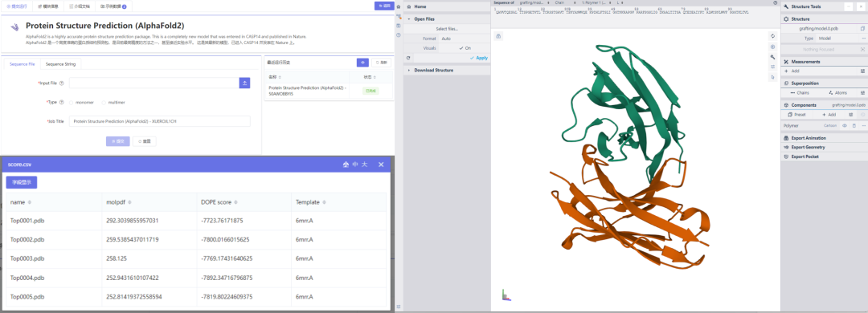Image resolution: width=868 pixels, height=313 pixels.
Task: Click Select files... in Open Files
Action: pyautogui.click(x=447, y=29)
